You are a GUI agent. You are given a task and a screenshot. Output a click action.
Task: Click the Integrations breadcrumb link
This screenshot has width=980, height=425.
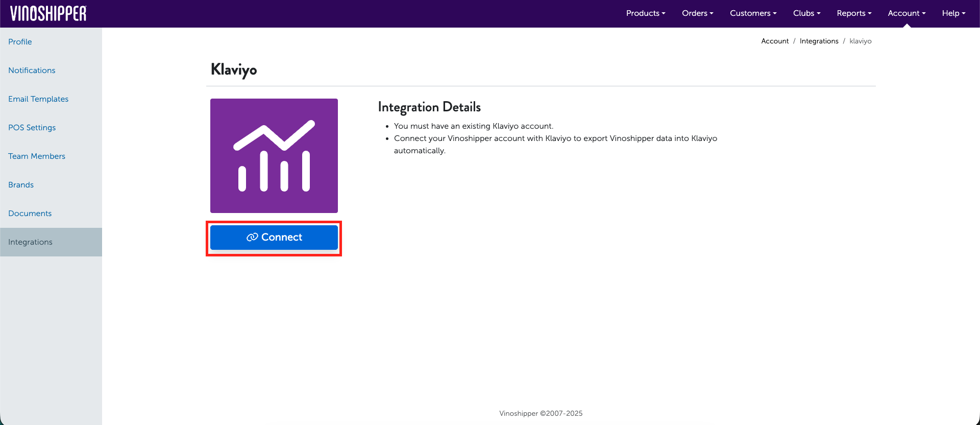(x=819, y=41)
